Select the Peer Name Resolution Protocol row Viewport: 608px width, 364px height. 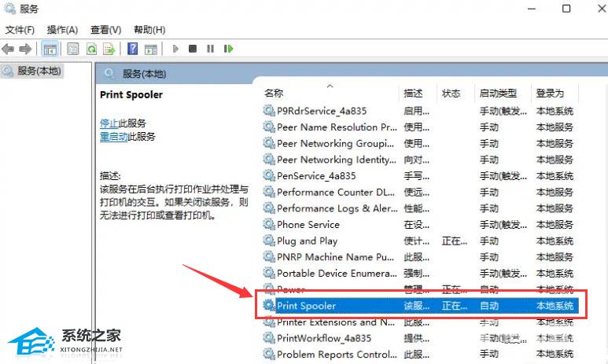tap(420, 127)
